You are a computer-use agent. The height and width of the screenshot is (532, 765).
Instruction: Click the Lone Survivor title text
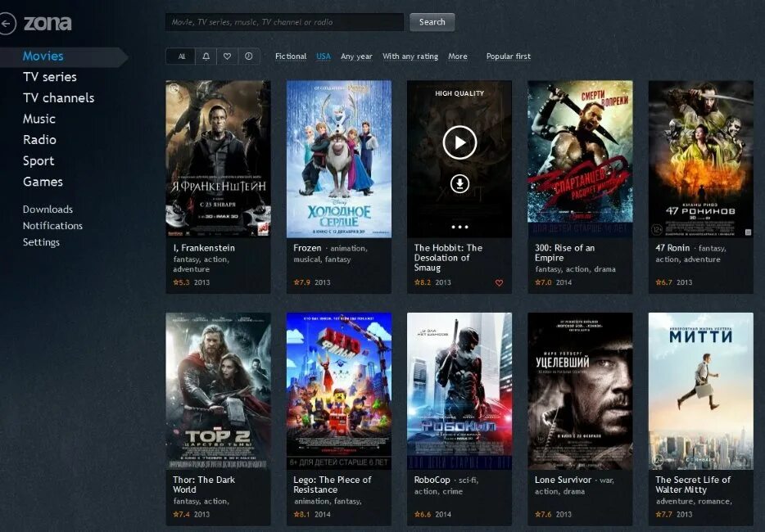coord(563,480)
